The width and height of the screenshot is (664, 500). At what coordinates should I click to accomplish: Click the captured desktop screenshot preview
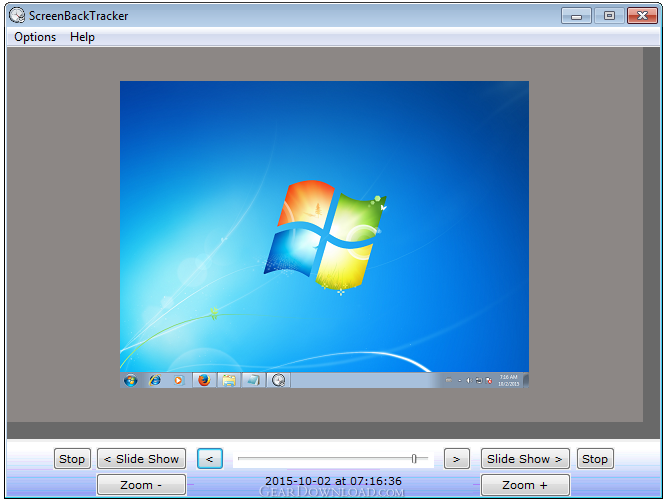pyautogui.click(x=324, y=234)
